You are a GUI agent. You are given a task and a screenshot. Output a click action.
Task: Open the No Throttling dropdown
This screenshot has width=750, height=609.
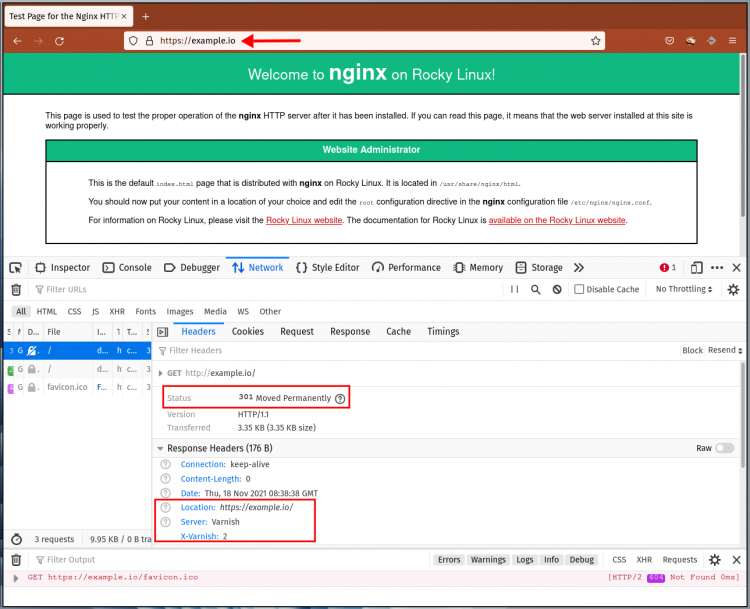(684, 289)
